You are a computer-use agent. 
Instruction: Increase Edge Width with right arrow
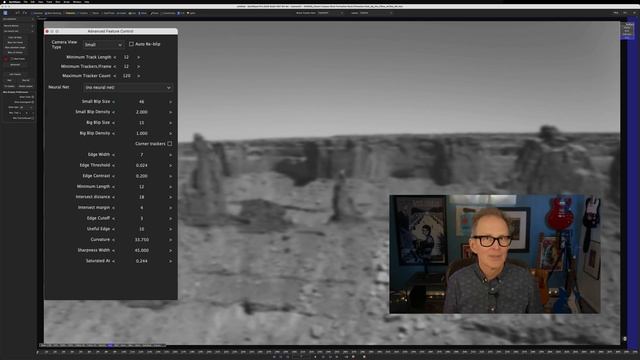coord(170,155)
